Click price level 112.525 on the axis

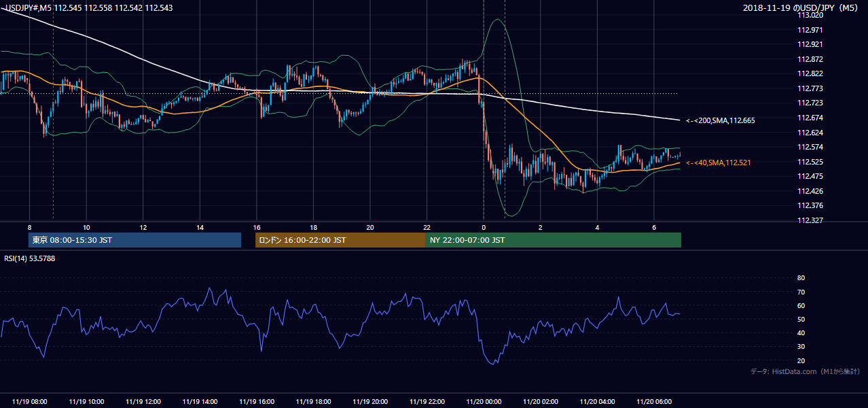point(810,162)
